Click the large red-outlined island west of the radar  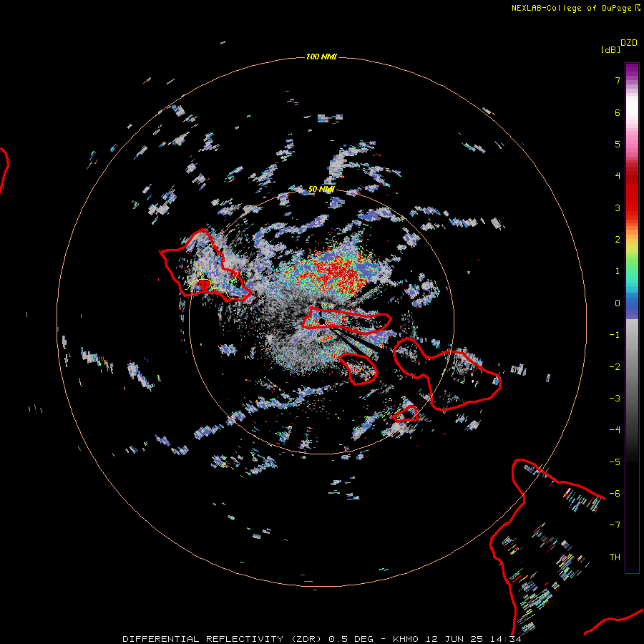point(204,267)
